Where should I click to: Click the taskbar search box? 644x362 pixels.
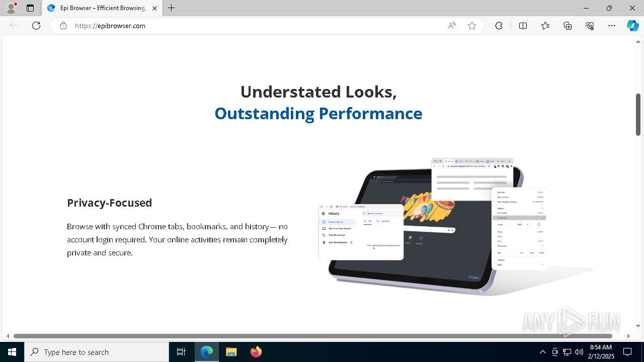coord(97,352)
